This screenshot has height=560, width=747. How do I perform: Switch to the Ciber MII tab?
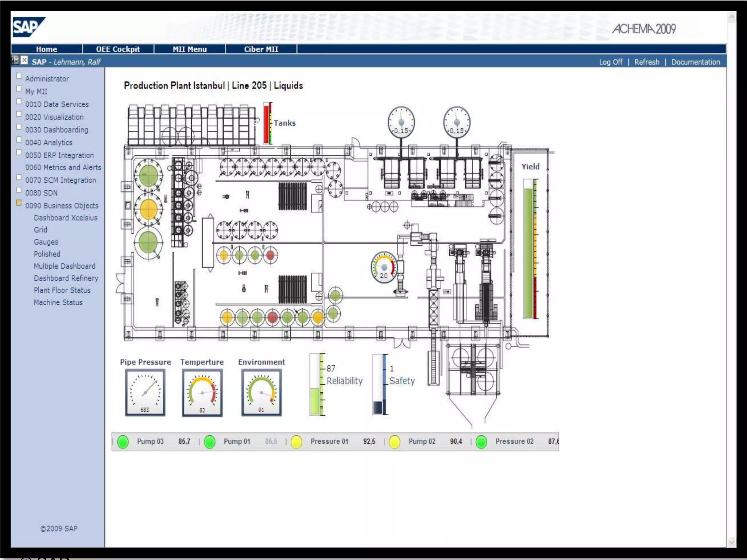[x=261, y=49]
